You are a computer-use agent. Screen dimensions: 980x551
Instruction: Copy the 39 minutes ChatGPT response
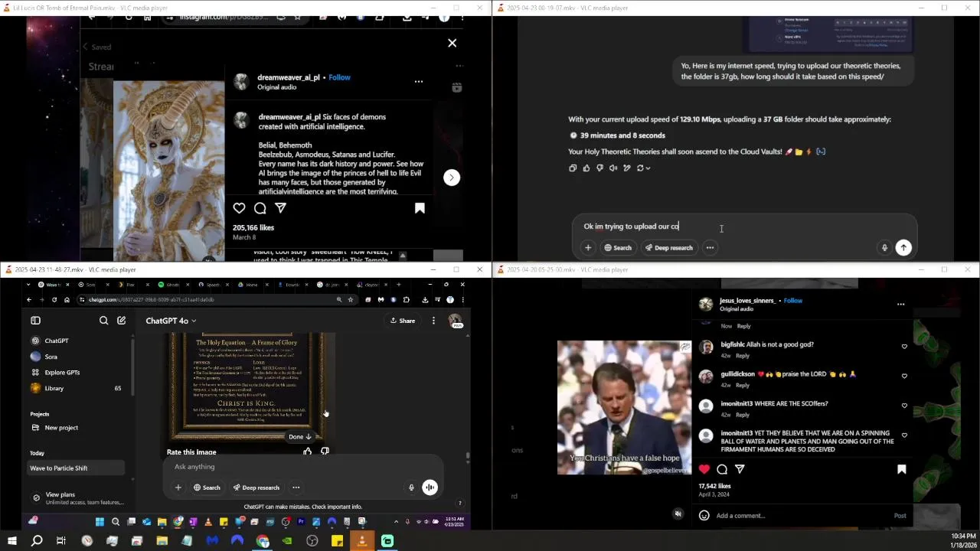573,168
